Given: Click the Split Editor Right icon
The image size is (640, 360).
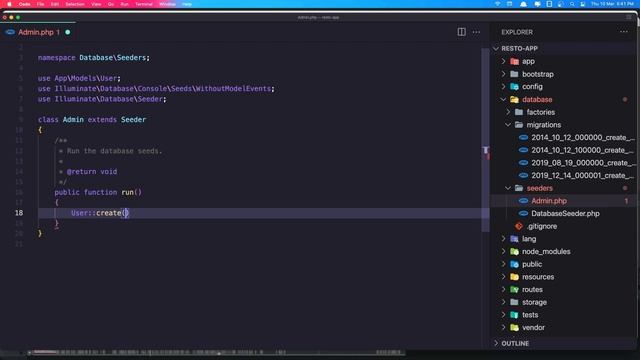Looking at the screenshot, I should click(x=461, y=32).
